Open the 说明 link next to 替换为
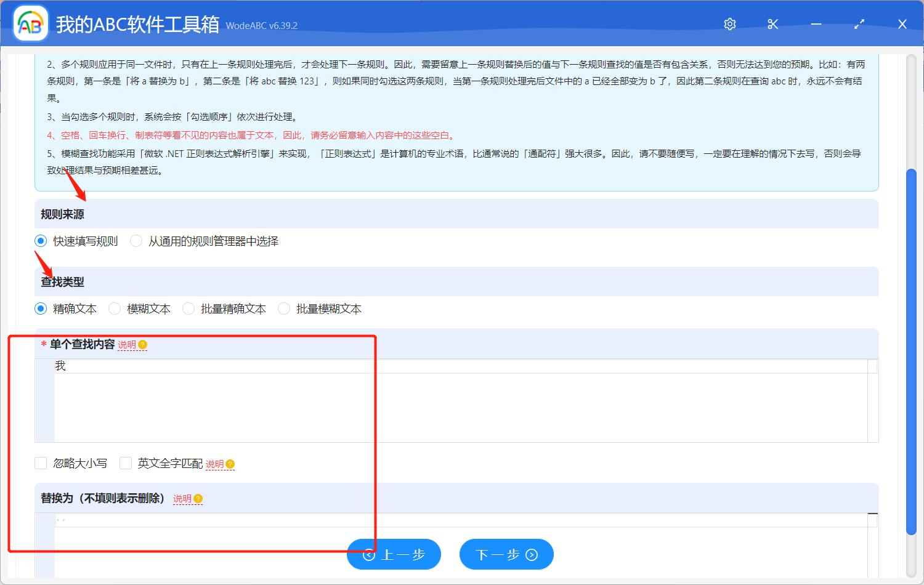The width and height of the screenshot is (924, 585). 182,499
